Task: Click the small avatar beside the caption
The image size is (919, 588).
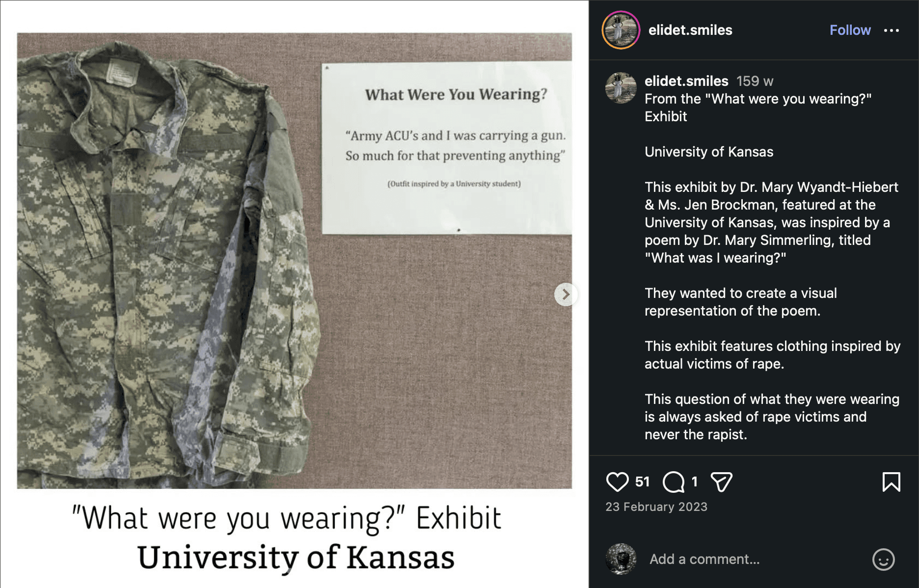Action: click(x=621, y=88)
